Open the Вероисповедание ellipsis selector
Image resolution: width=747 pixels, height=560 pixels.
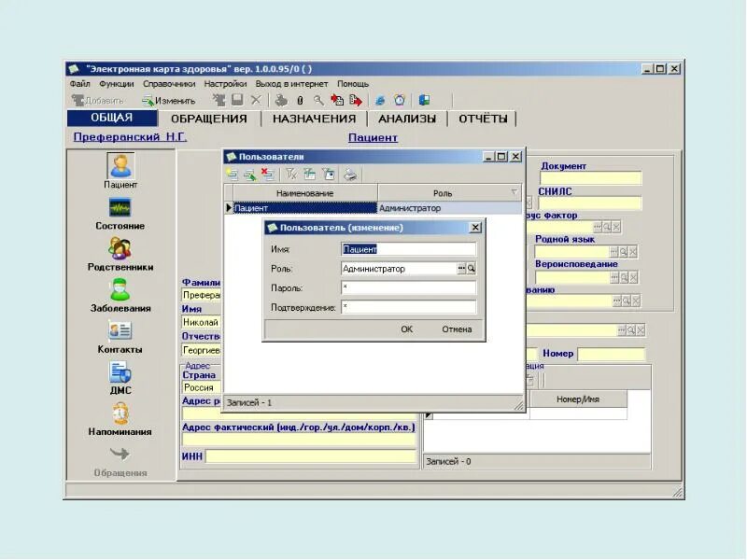(614, 277)
